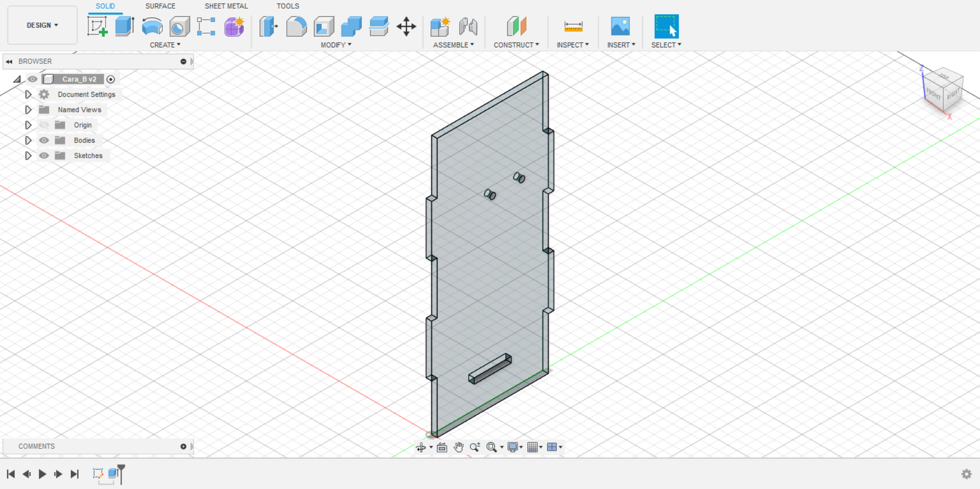Open the SELECT dropdown menu
This screenshot has width=980, height=489.
pyautogui.click(x=666, y=45)
